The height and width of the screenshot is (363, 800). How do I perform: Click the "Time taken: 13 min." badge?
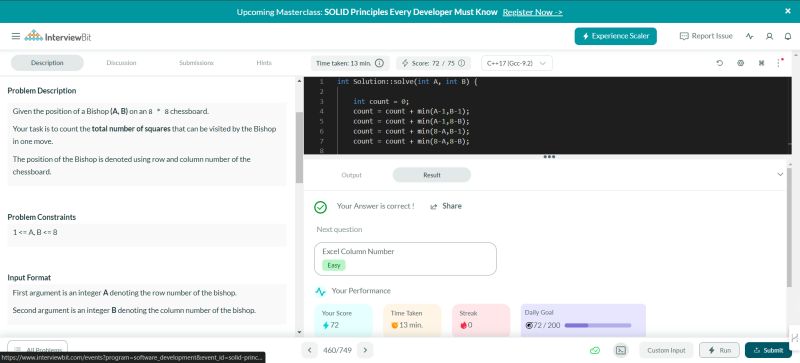[350, 63]
